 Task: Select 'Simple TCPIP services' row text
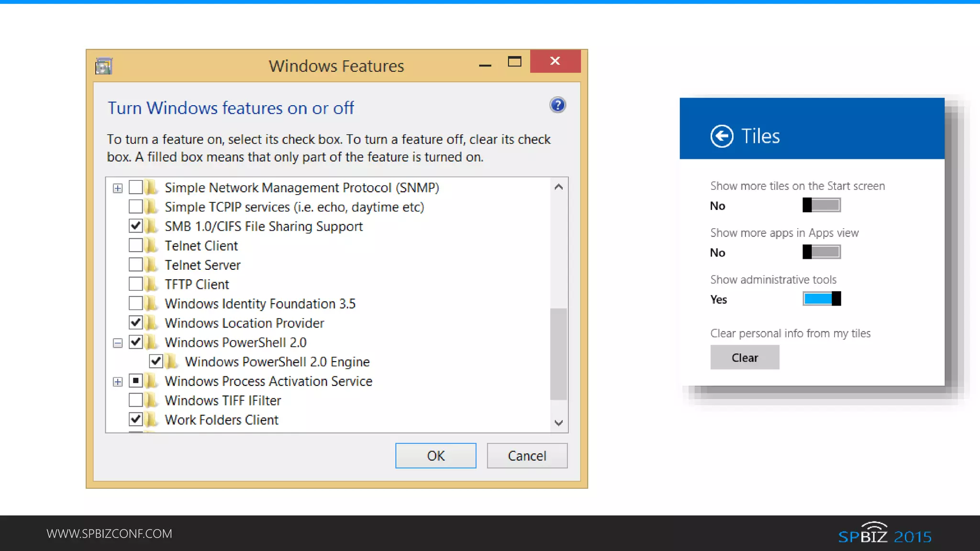click(294, 207)
